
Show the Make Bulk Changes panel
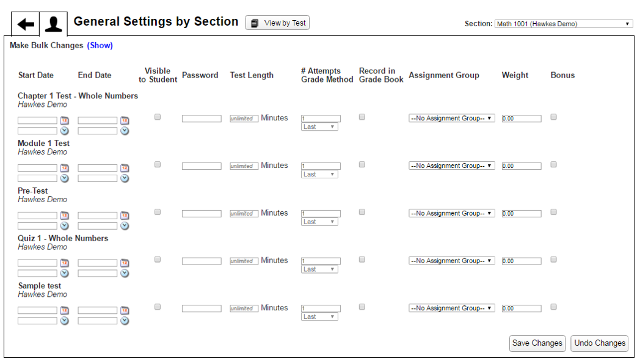(x=100, y=45)
